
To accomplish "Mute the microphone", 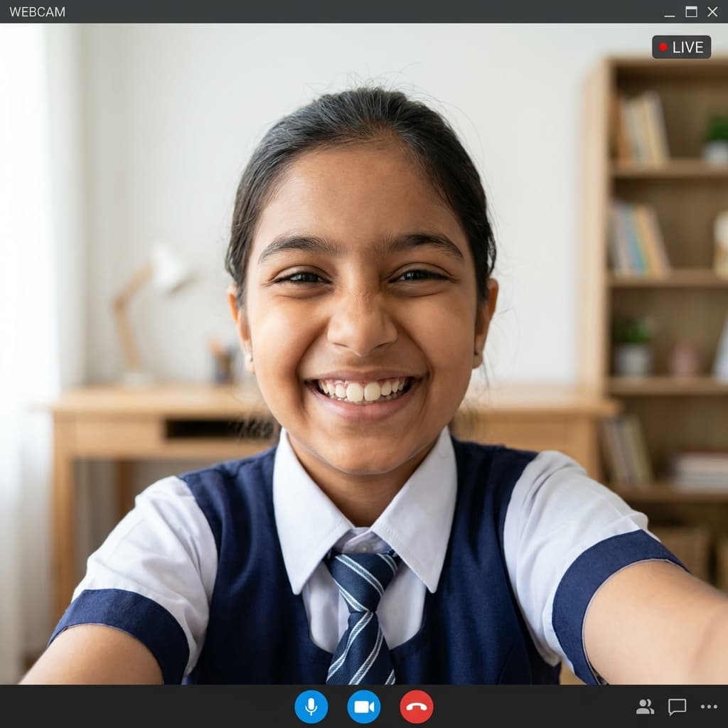I will pyautogui.click(x=311, y=707).
